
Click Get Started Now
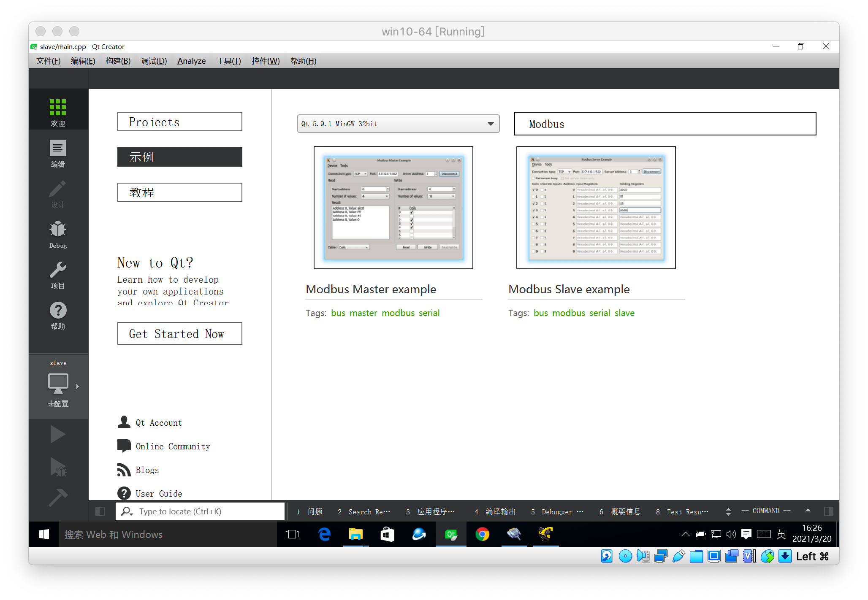coord(180,333)
